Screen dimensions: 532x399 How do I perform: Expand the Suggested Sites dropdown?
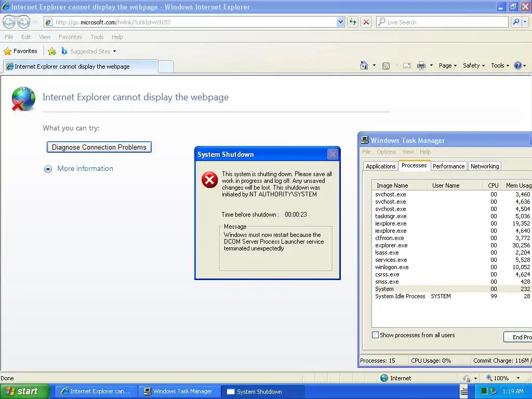pyautogui.click(x=115, y=51)
